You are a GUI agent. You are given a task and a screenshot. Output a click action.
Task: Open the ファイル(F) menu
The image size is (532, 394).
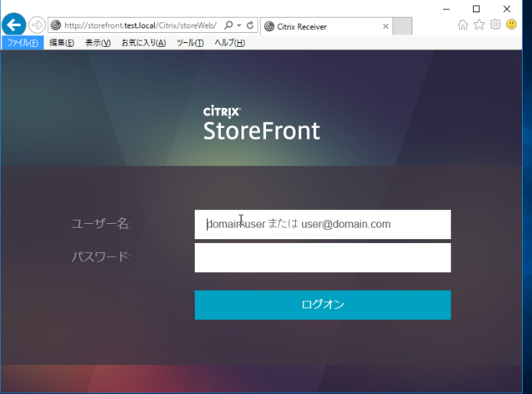pyautogui.click(x=22, y=43)
